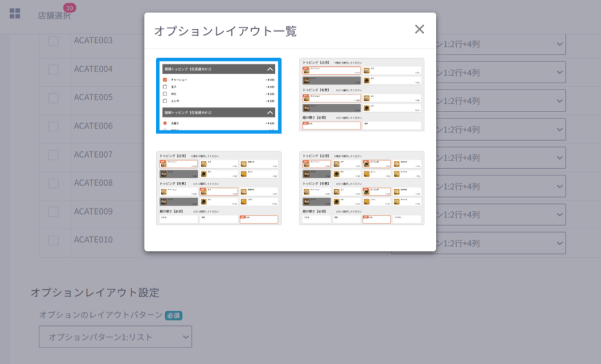Mark the ACATE010 checkbox
Screen dimensions: 601x364
[53, 240]
